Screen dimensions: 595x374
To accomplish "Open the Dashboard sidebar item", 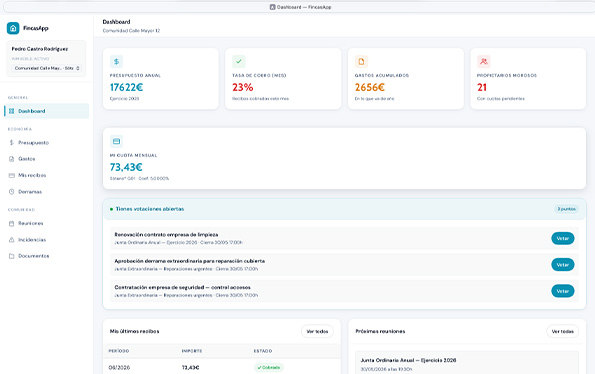I will click(47, 111).
